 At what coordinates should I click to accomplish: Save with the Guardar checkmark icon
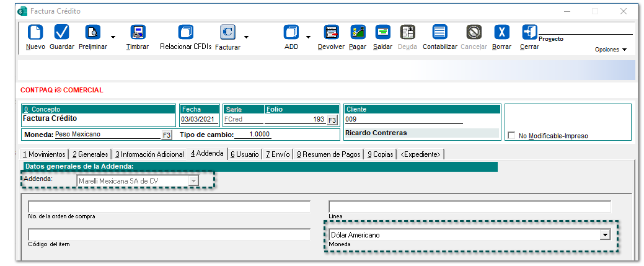(61, 32)
